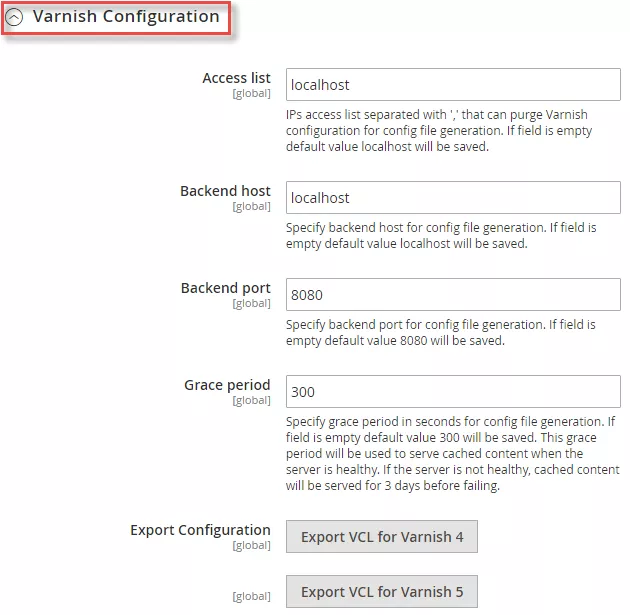630x615 pixels.
Task: Click the help note below Backend host
Action: [440, 236]
